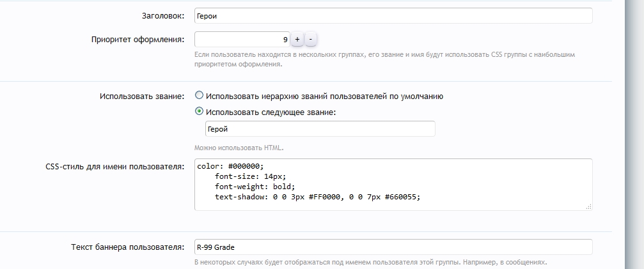
Task: Click the 'Можно использовать HTML.' hint text
Action: click(239, 148)
